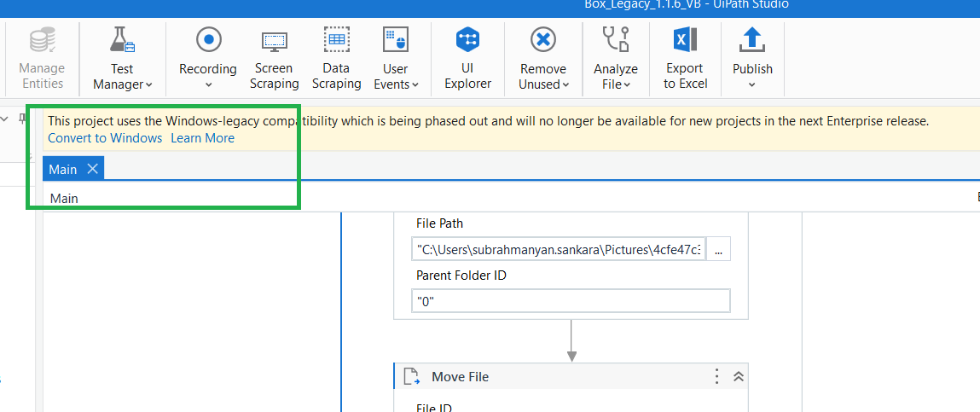Screen dimensions: 980x412
Task: Open Manage Entities in the ribbon
Action: pos(41,60)
